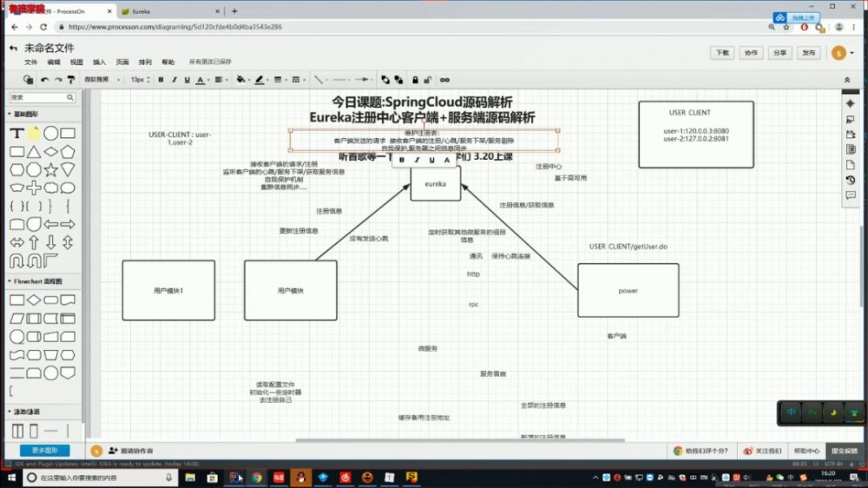
Task: Click the redo arrow in toolbar
Action: click(x=57, y=80)
